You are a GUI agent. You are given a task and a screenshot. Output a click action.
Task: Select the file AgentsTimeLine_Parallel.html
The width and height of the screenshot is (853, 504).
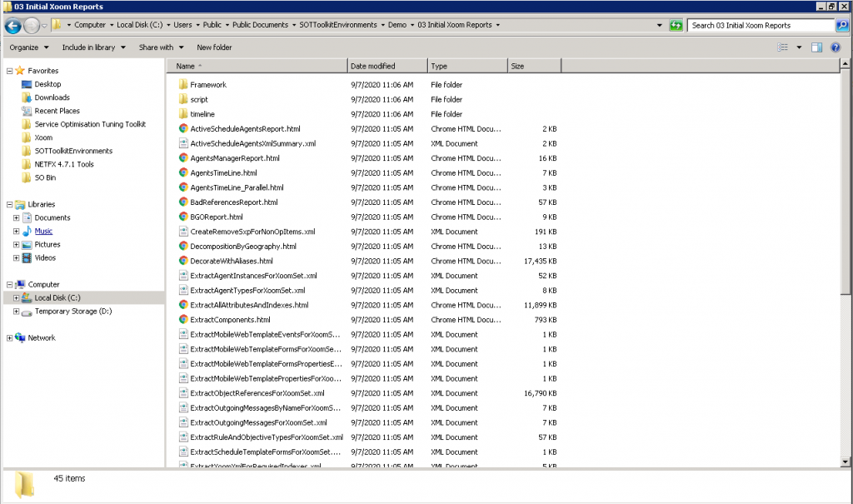pyautogui.click(x=237, y=187)
